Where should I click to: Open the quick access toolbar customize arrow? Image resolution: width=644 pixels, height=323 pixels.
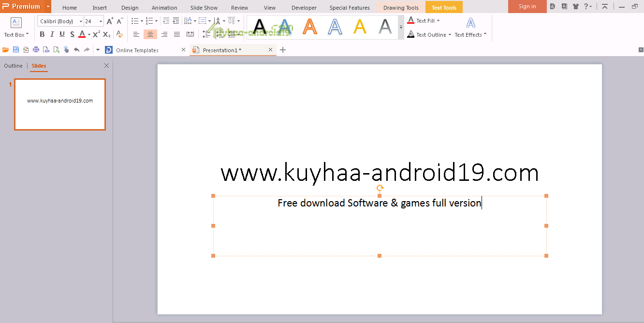pos(98,50)
